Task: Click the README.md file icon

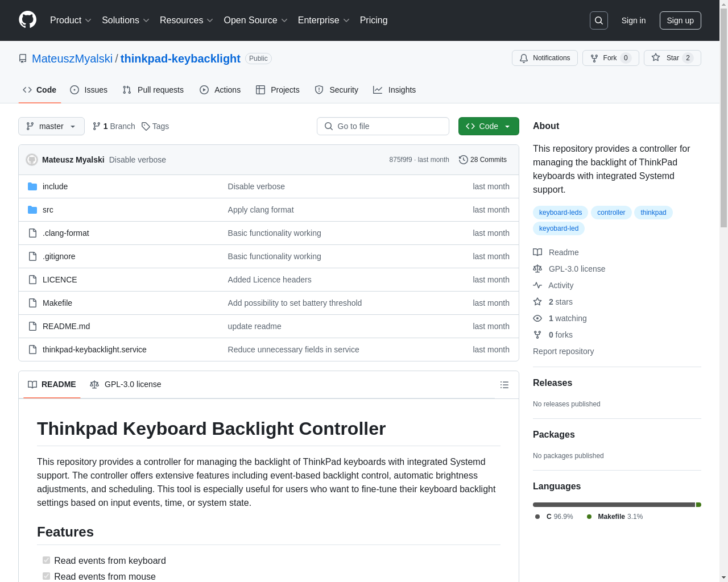Action: 32,326
